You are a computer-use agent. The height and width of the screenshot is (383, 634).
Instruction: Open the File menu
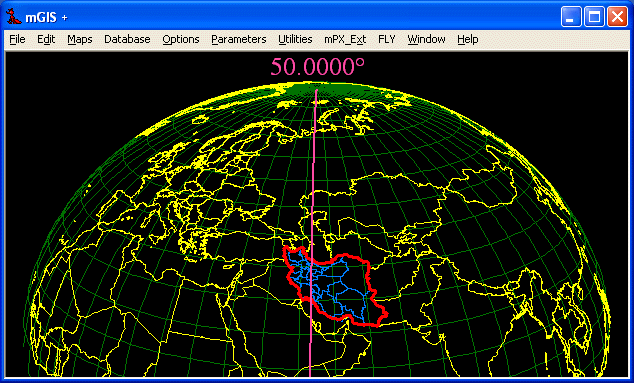click(x=17, y=39)
